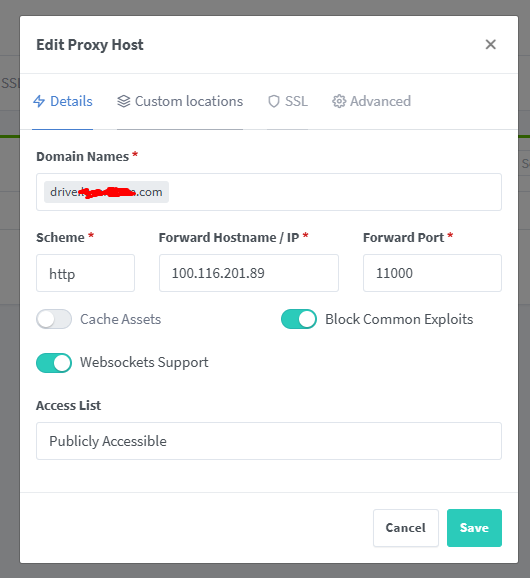The width and height of the screenshot is (530, 578).
Task: Go to the Advanced tab
Action: [372, 101]
